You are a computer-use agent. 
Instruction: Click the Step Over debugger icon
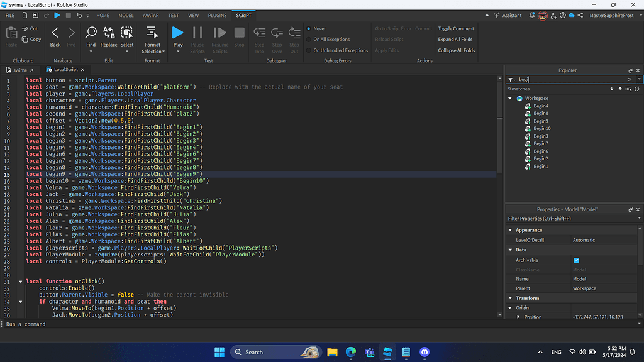tap(277, 33)
